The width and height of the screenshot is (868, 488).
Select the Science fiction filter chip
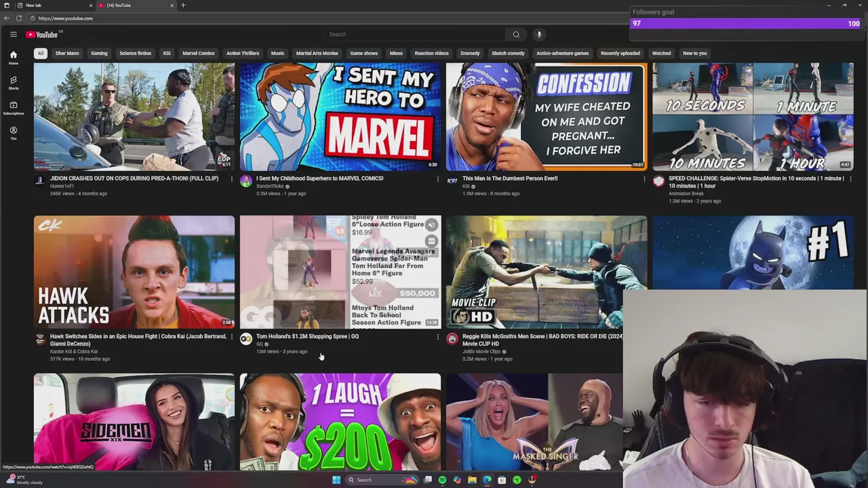pos(135,54)
